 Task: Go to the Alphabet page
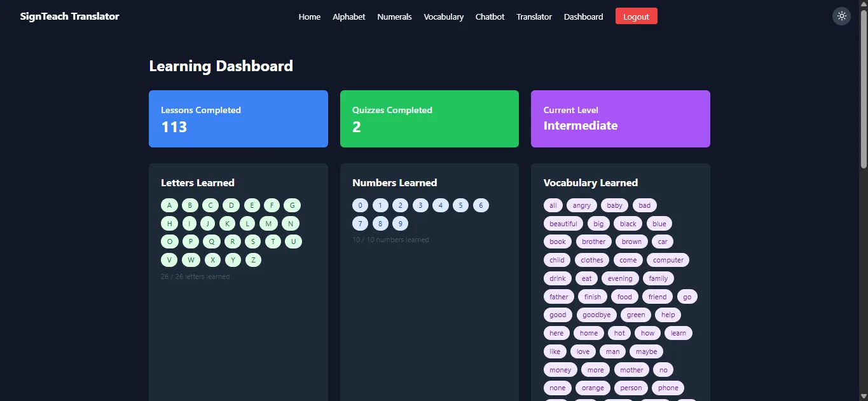click(348, 17)
